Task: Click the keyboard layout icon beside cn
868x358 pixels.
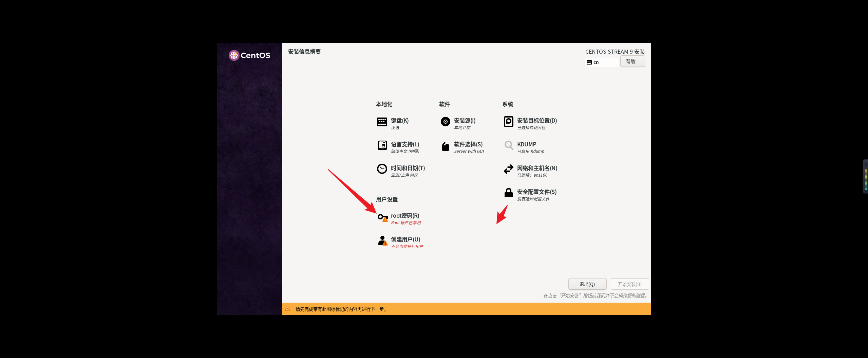Action: point(589,62)
